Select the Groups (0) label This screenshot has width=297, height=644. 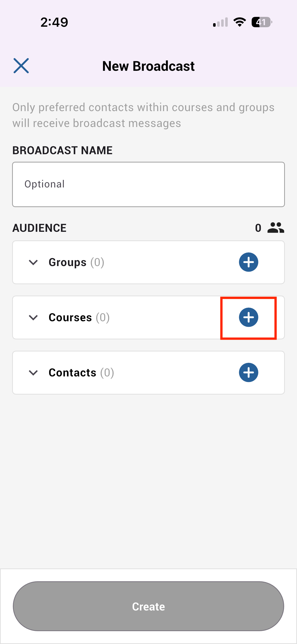[x=76, y=262]
